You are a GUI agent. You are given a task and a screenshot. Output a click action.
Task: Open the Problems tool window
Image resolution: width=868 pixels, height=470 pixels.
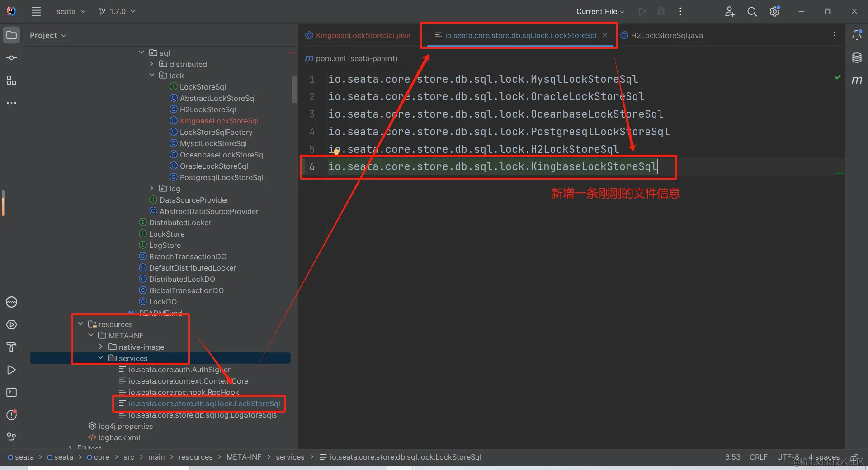[x=12, y=415]
